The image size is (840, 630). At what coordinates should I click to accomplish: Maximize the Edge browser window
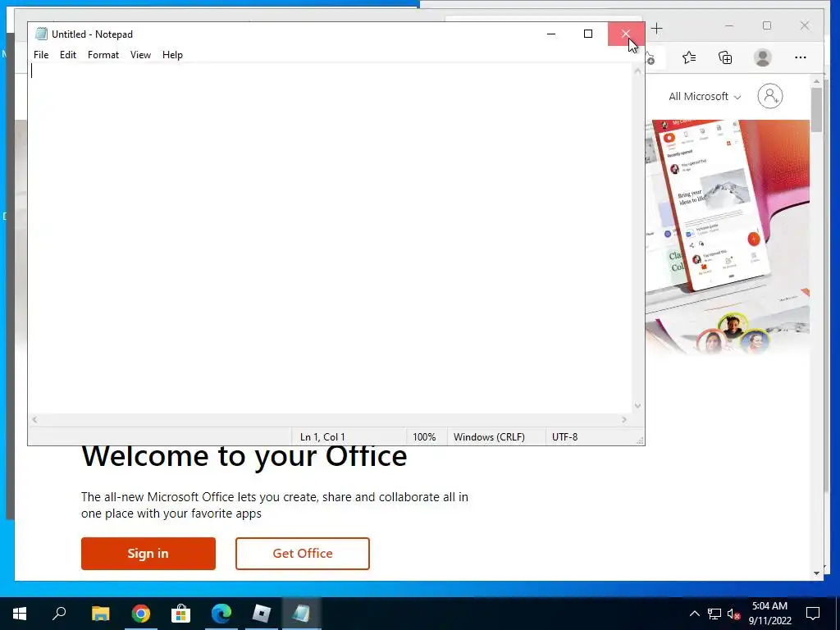tap(767, 25)
